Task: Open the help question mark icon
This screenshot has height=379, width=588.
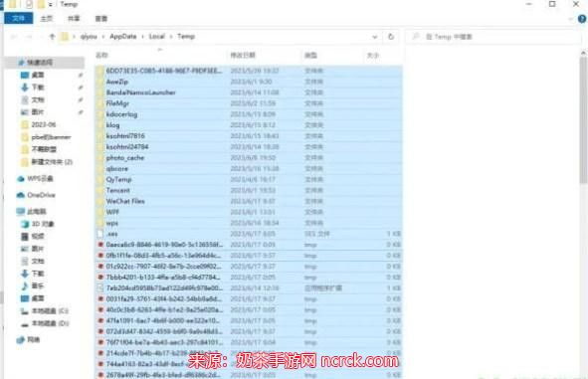Action: [582, 19]
